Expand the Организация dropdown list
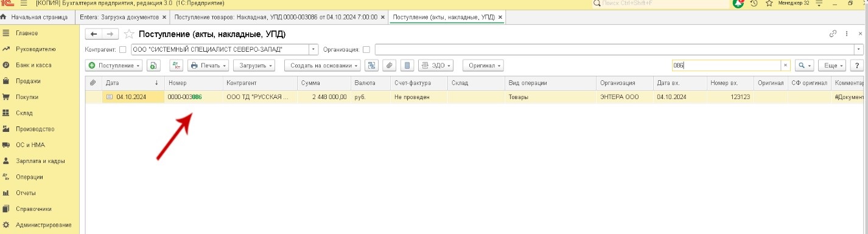868x234 pixels. 859,49
